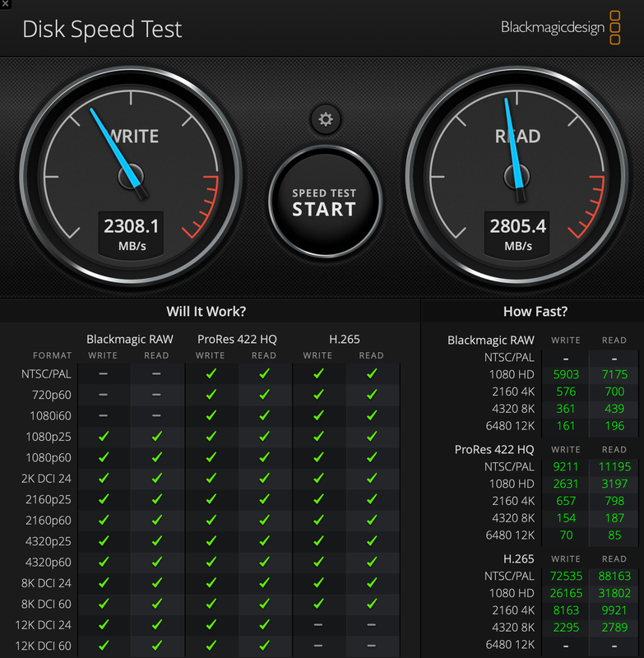Viewport: 644px width, 658px height.
Task: Click the read speed value 2805.4
Action: [x=517, y=226]
